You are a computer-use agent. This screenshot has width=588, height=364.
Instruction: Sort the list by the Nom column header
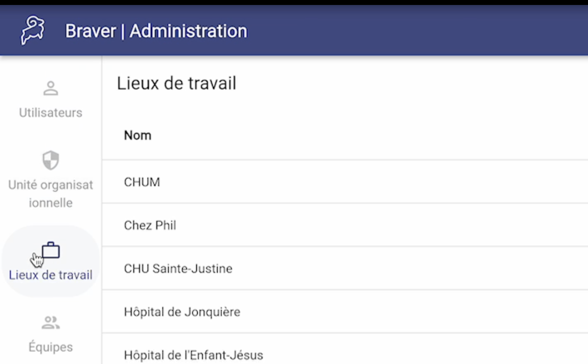(x=138, y=135)
